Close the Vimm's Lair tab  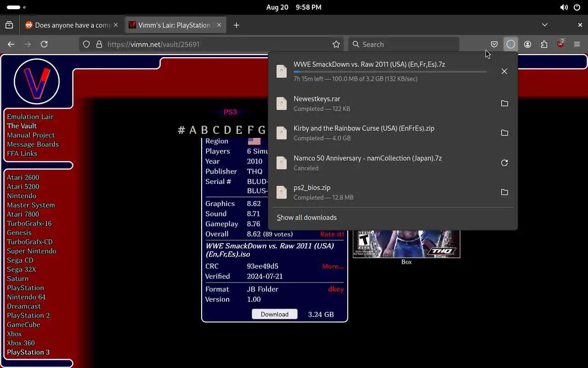point(219,25)
